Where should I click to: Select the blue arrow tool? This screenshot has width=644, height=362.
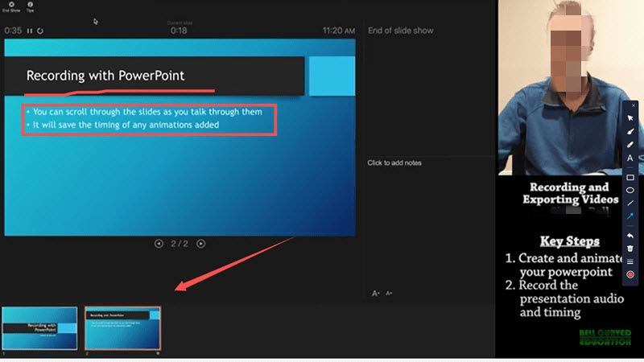pos(630,216)
